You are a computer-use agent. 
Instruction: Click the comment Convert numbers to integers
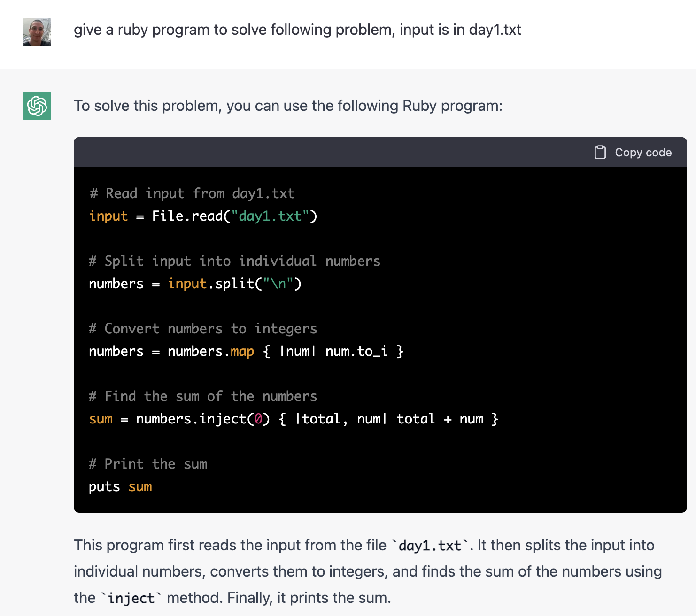click(x=202, y=329)
